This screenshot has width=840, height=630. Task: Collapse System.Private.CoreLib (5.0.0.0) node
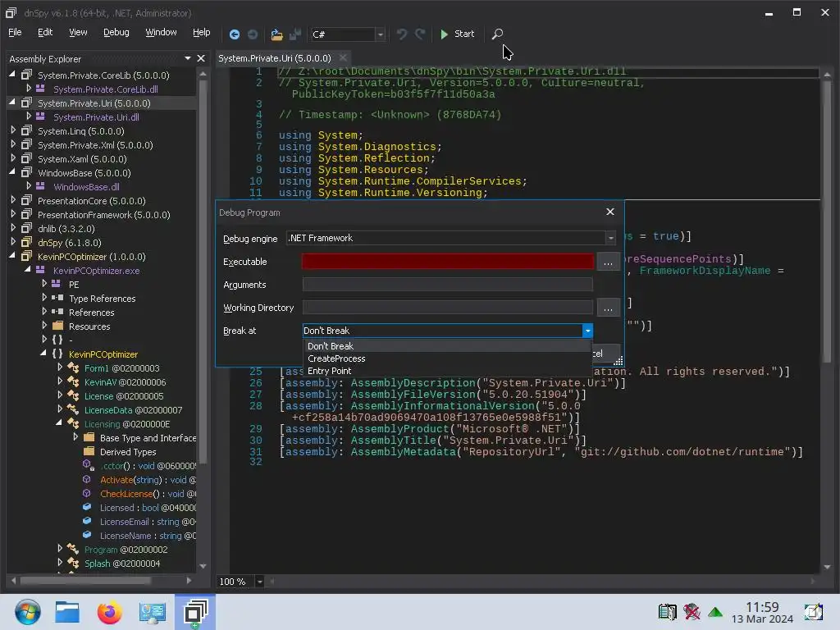tap(12, 75)
